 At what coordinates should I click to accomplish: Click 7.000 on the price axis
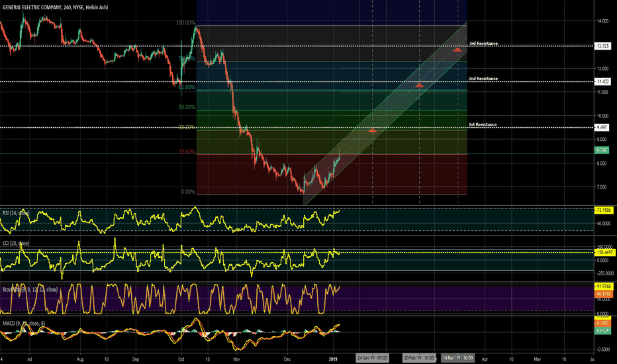point(602,187)
